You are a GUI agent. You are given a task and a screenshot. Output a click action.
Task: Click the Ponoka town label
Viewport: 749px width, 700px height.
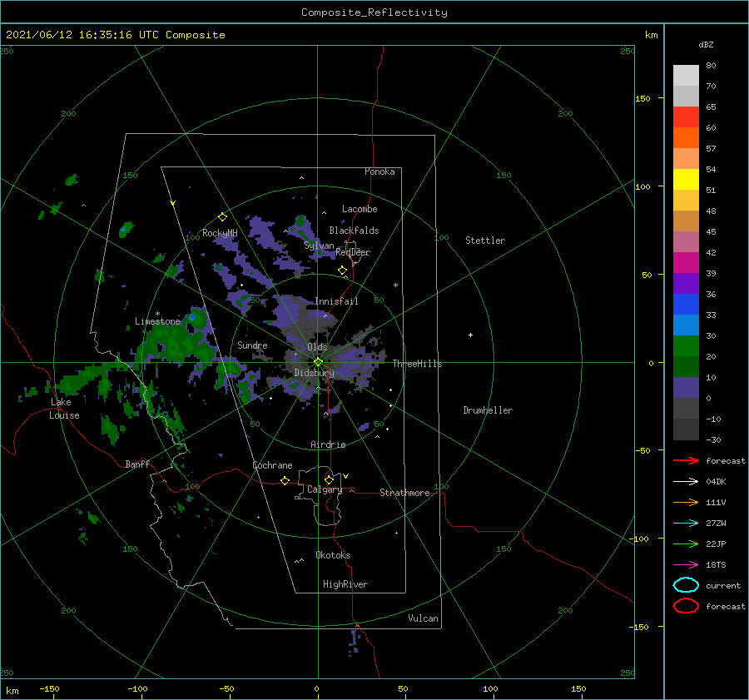click(x=379, y=171)
